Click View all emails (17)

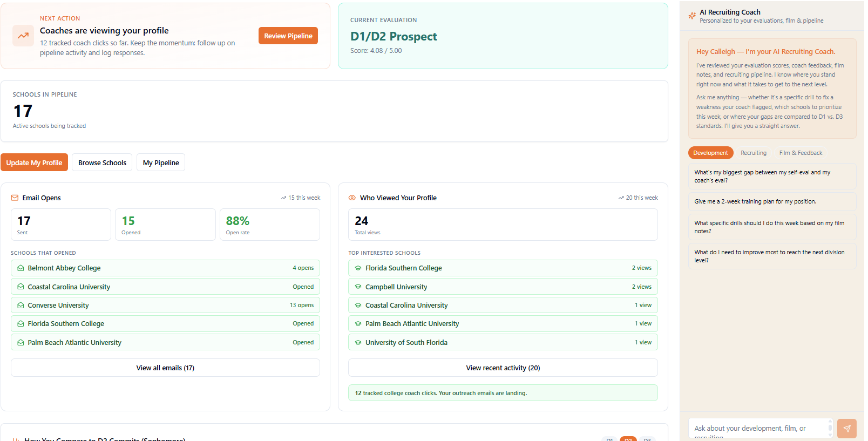(x=165, y=368)
